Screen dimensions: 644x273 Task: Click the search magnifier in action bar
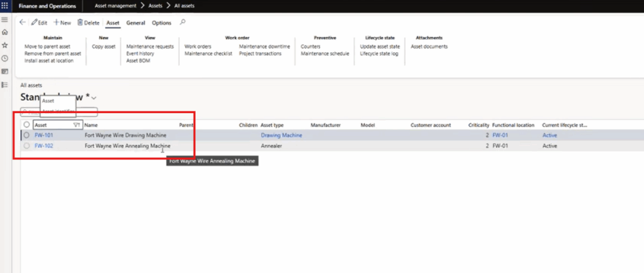click(182, 23)
